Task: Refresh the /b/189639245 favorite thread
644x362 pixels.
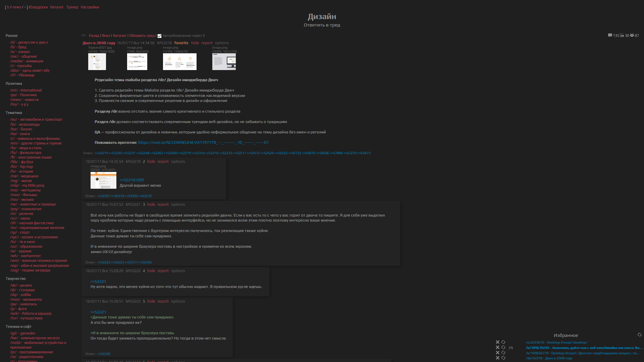Action: [503, 348]
